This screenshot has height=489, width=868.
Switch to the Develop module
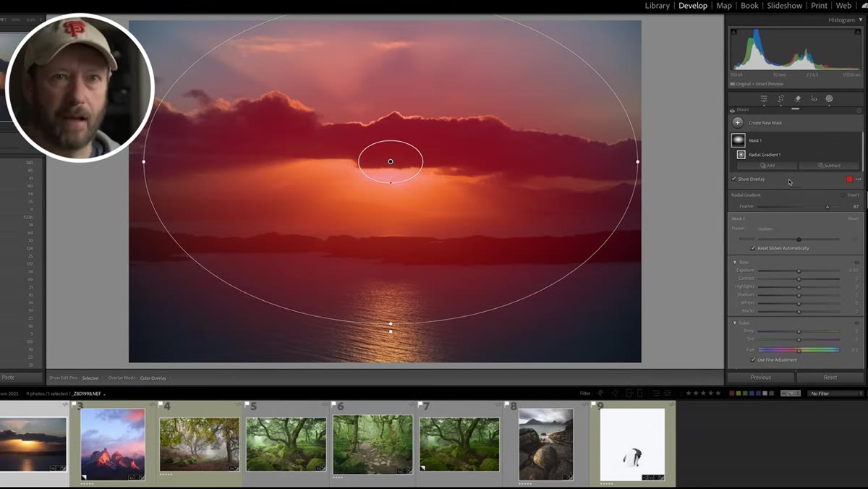click(693, 6)
